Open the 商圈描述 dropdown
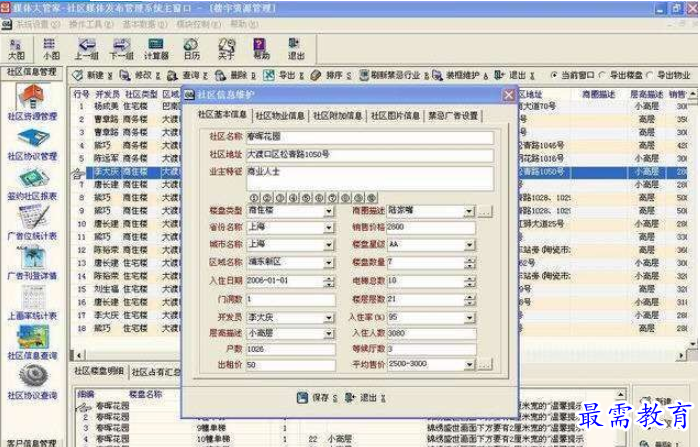Screen dimensions: 700x447 pos(469,211)
